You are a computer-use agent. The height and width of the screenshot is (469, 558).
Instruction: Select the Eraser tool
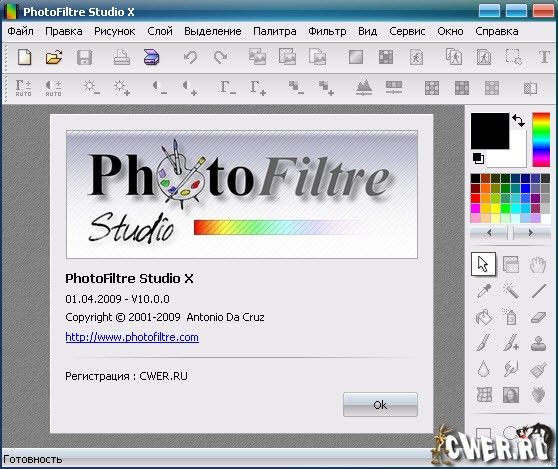point(538,317)
